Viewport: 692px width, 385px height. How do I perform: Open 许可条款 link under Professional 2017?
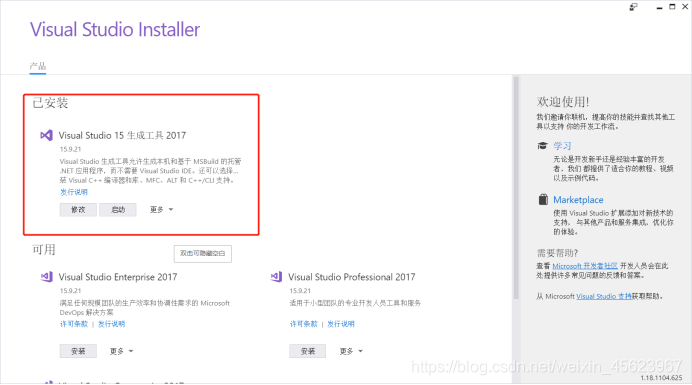click(303, 324)
